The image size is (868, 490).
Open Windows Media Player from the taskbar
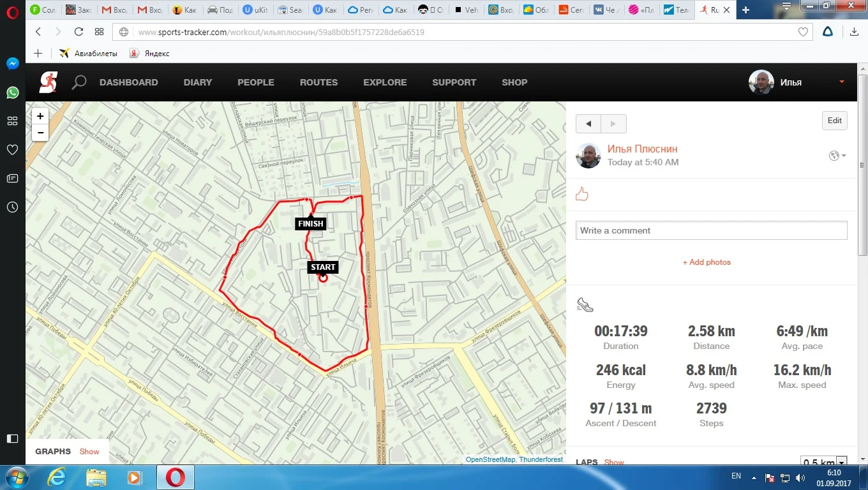135,477
